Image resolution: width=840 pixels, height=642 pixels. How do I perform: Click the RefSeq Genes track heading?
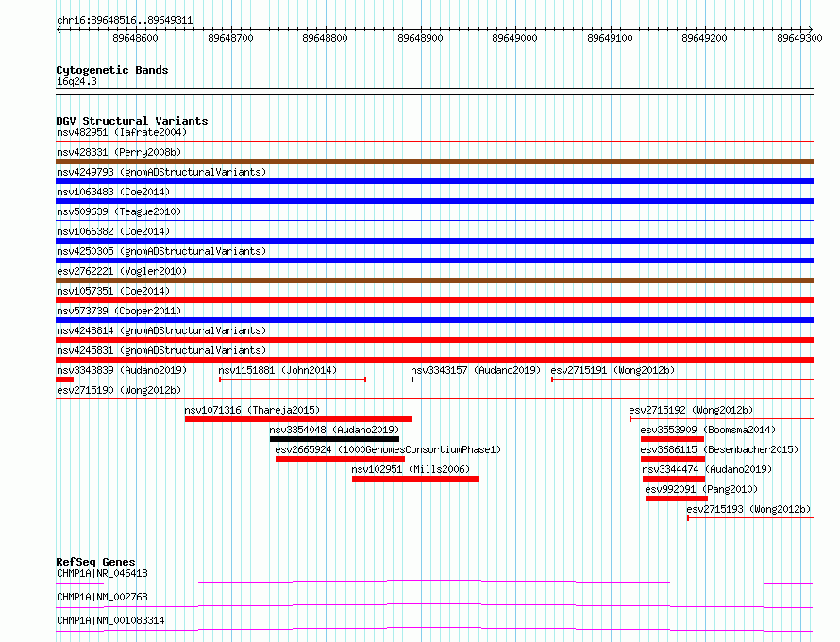[x=95, y=562]
